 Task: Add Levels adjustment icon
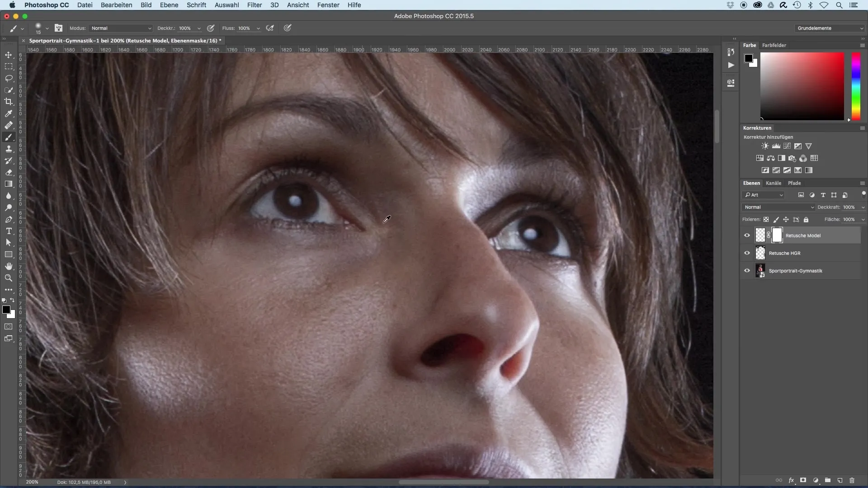(776, 146)
